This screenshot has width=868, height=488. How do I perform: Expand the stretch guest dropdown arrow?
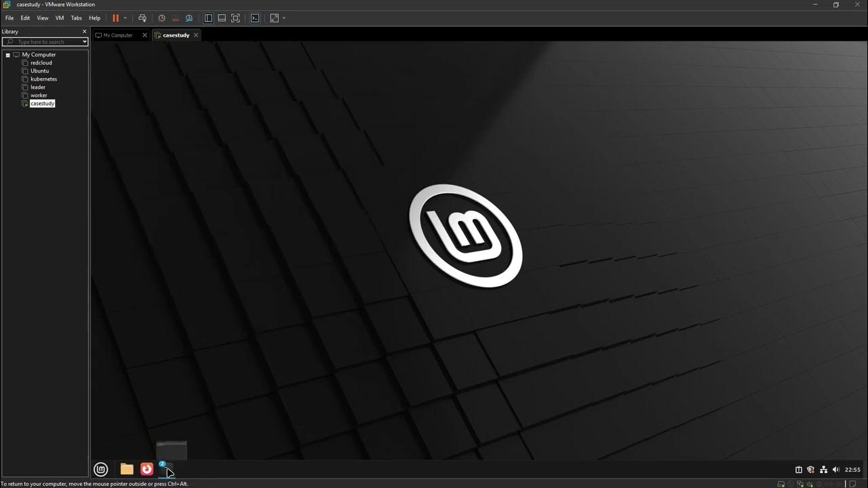pos(283,18)
